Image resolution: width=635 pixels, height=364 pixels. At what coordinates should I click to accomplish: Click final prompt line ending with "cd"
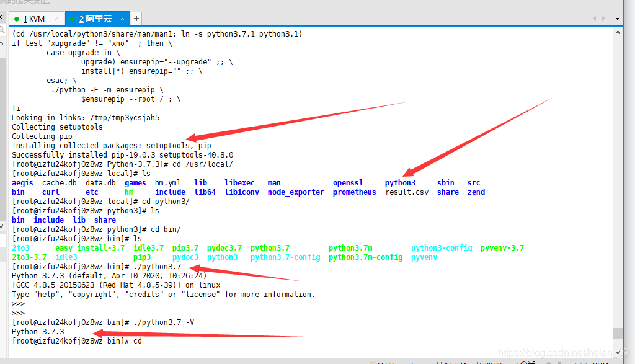click(x=77, y=341)
